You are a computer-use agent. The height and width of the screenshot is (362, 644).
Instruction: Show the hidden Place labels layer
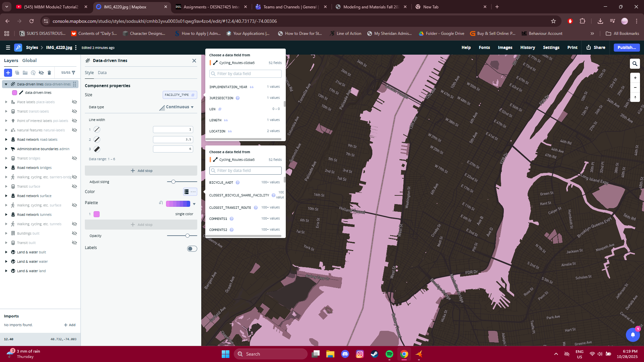tap(74, 102)
